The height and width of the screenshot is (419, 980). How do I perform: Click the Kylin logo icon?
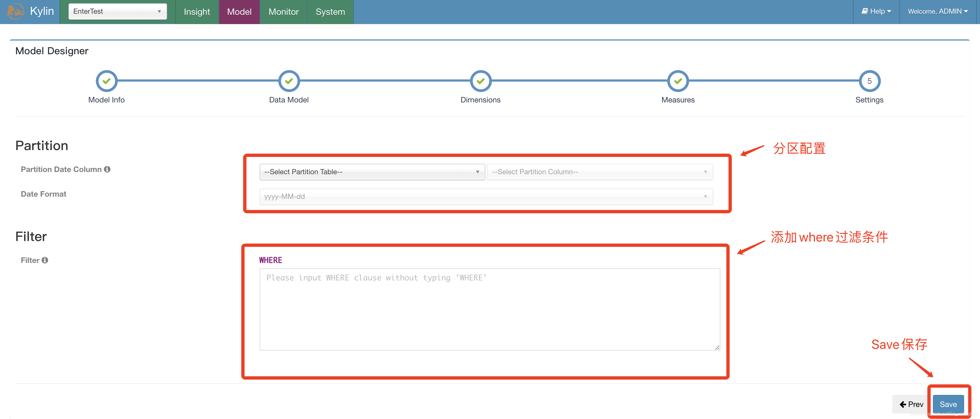coord(15,12)
